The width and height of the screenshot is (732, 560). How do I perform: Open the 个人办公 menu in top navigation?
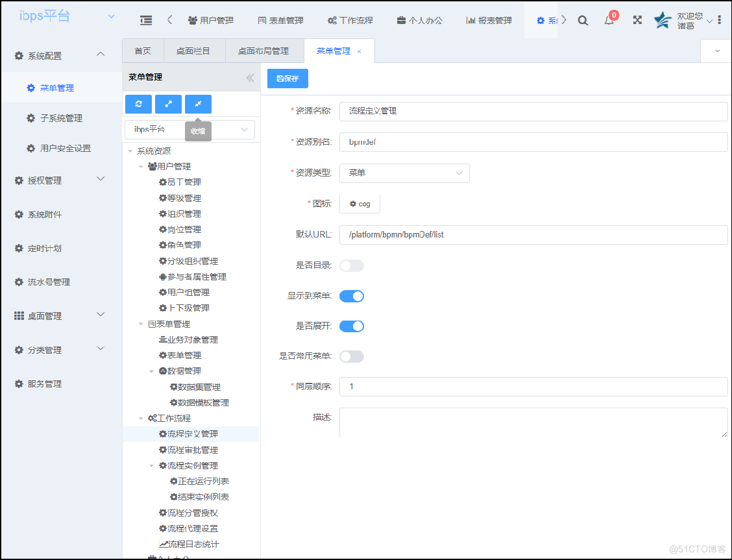[x=419, y=20]
